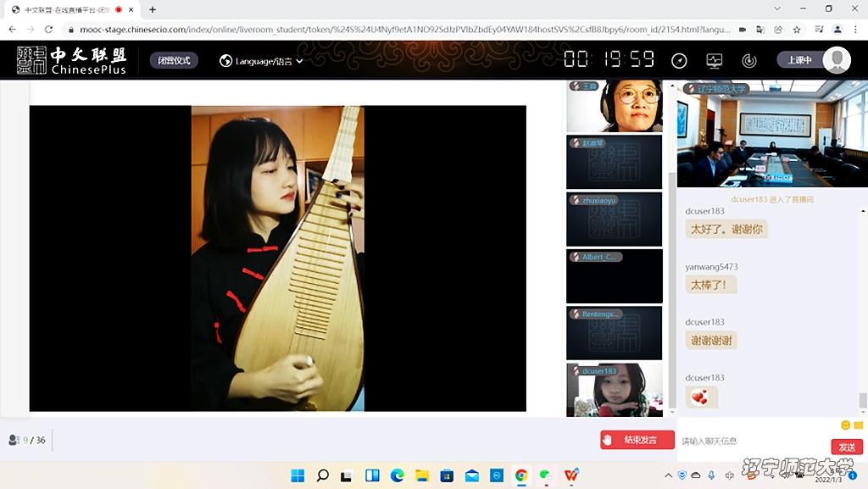Screen dimensions: 868x489
Task: Select the Albert C... video tile
Action: (614, 276)
